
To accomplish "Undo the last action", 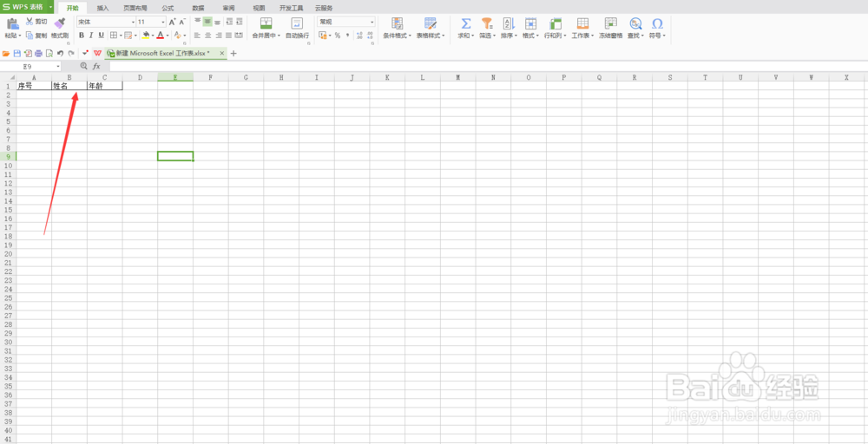I will click(60, 54).
